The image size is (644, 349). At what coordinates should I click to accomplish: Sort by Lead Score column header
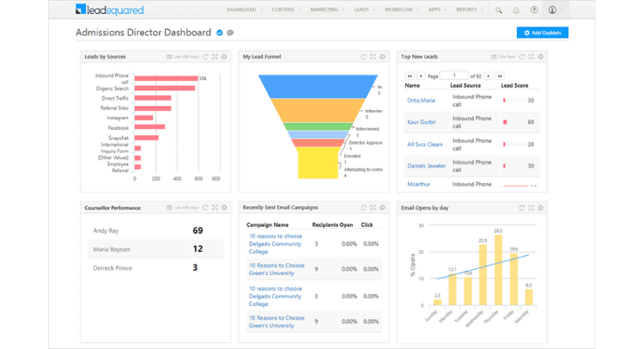[514, 85]
